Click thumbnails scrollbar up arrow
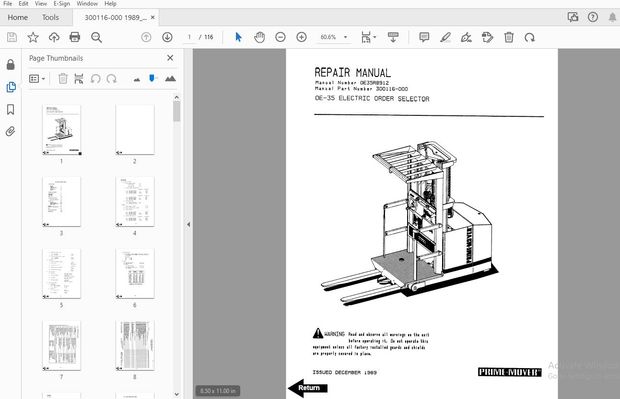This screenshot has width=620, height=399. (176, 97)
